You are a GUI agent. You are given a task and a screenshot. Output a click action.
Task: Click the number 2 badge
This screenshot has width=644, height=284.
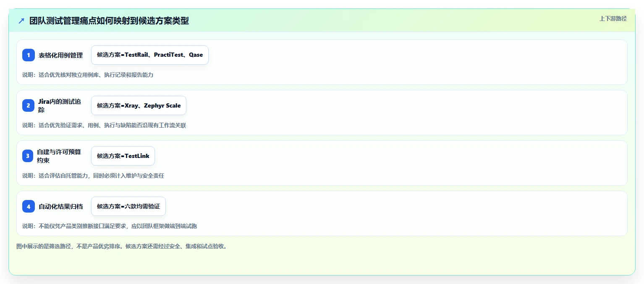(29, 105)
